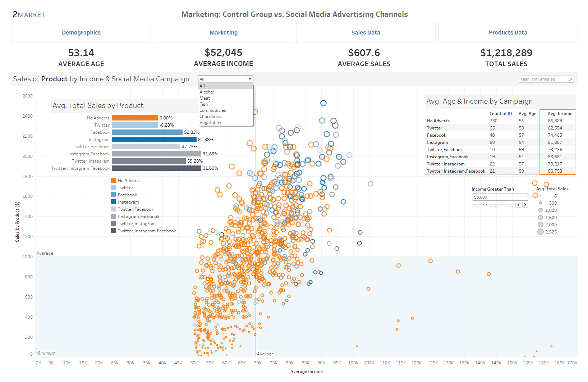This screenshot has width=588, height=382.
Task: Select Alcohol from the product dropdown
Action: click(207, 92)
